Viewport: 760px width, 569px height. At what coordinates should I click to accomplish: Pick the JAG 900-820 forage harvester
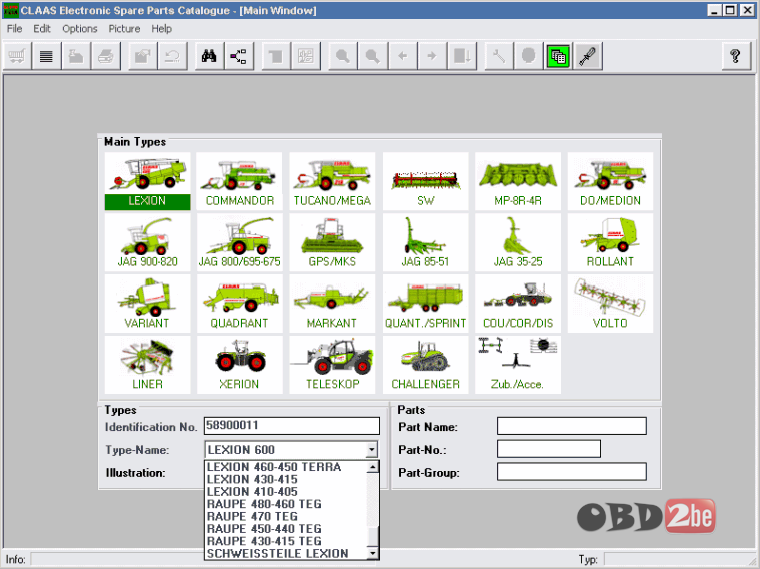[x=147, y=242]
